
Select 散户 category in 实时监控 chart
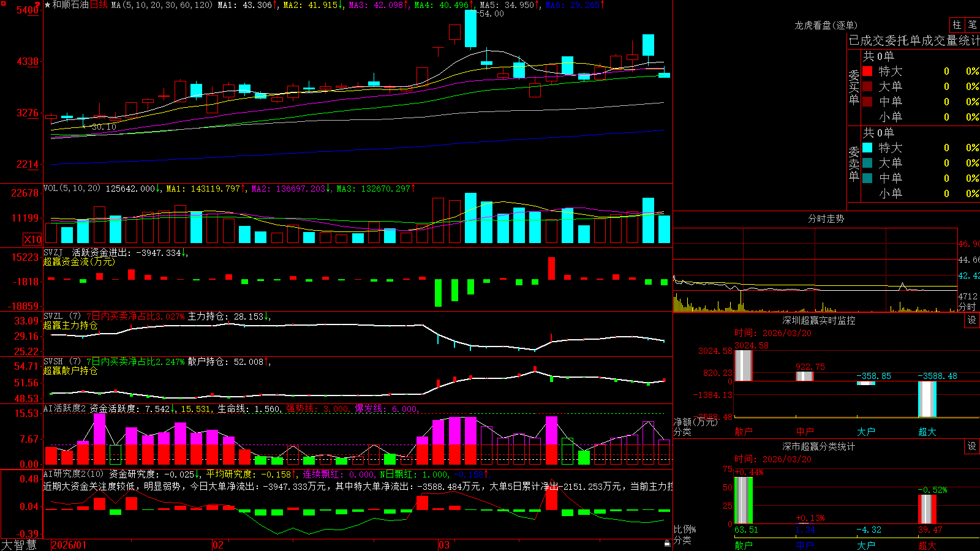pos(744,432)
